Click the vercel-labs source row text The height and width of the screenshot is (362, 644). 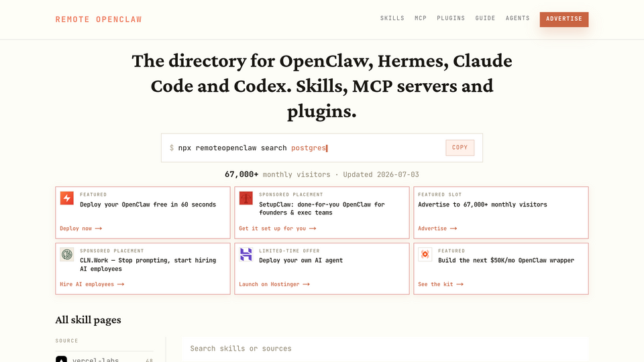[95, 360]
